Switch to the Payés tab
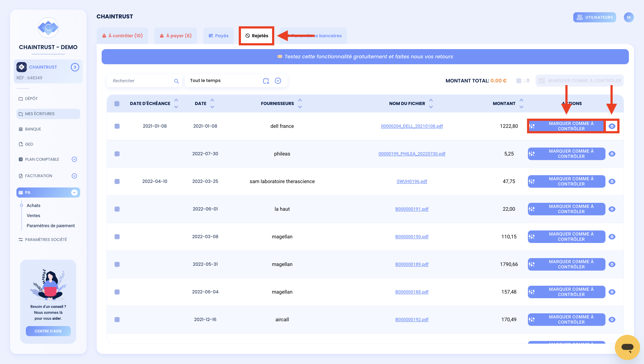 click(x=219, y=36)
